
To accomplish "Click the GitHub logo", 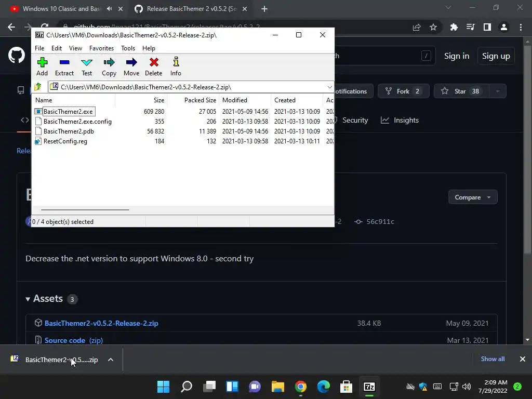I will tap(17, 55).
